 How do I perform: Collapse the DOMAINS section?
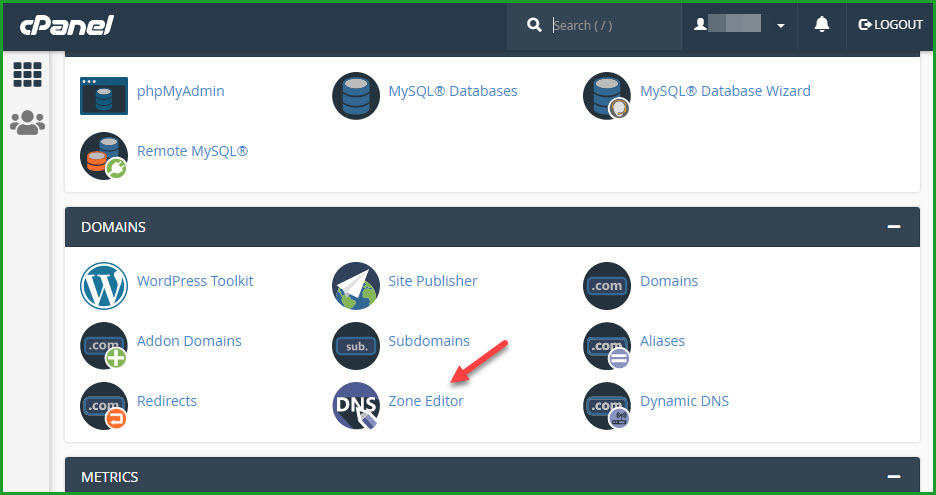[894, 227]
